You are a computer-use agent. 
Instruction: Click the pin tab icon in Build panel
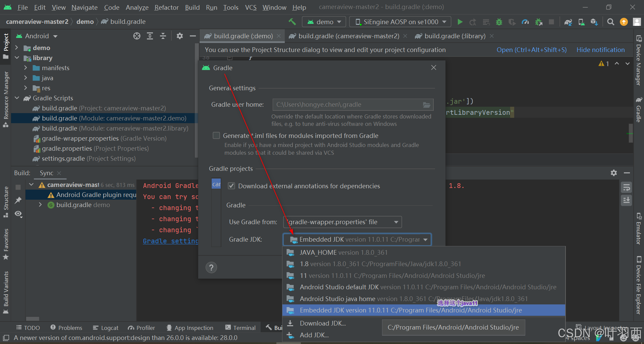pos(18,200)
